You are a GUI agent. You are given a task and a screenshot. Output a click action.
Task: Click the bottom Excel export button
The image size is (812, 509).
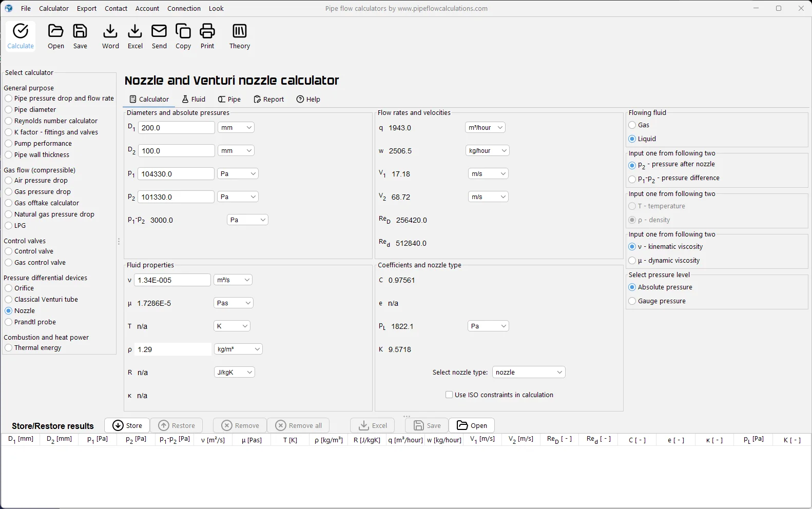(x=373, y=425)
